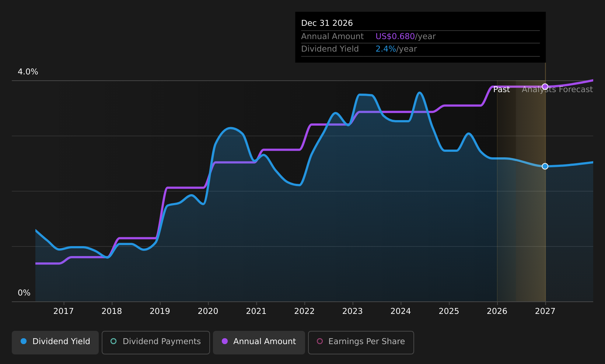Enable the Earnings Per Share series
The width and height of the screenshot is (605, 364).
[x=361, y=342]
